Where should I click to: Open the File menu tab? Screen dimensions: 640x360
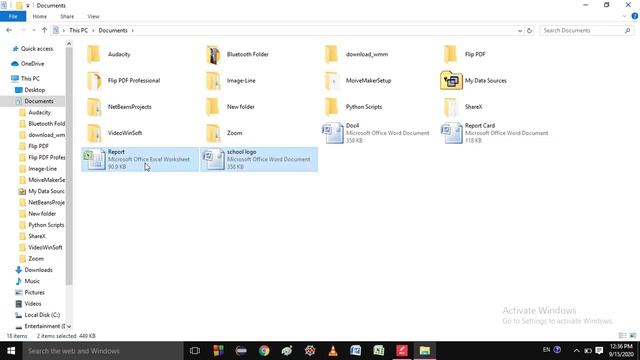(x=13, y=16)
